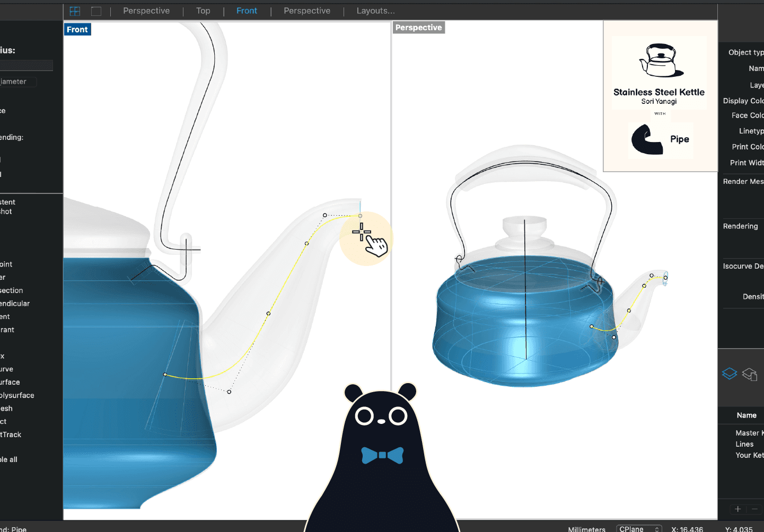Open the Layouts... tab
This screenshot has height=532, width=764.
(x=375, y=11)
